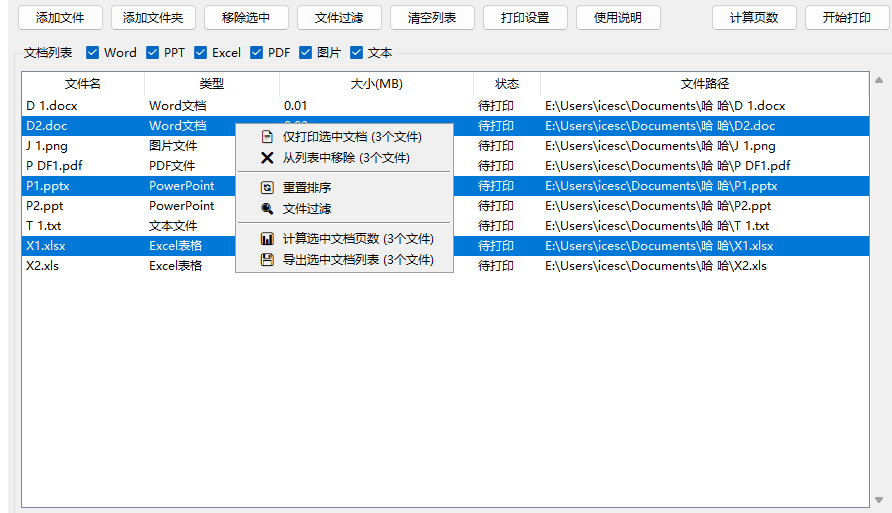892x513 pixels.
Task: Click the export list floppy-disk icon
Action: click(x=267, y=259)
